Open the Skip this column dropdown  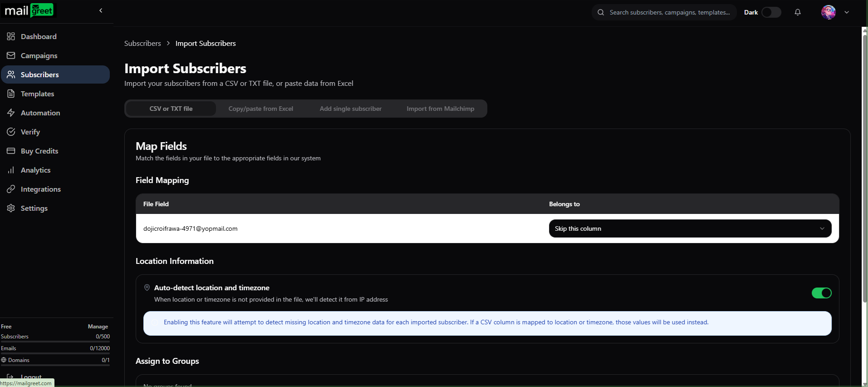[690, 228]
